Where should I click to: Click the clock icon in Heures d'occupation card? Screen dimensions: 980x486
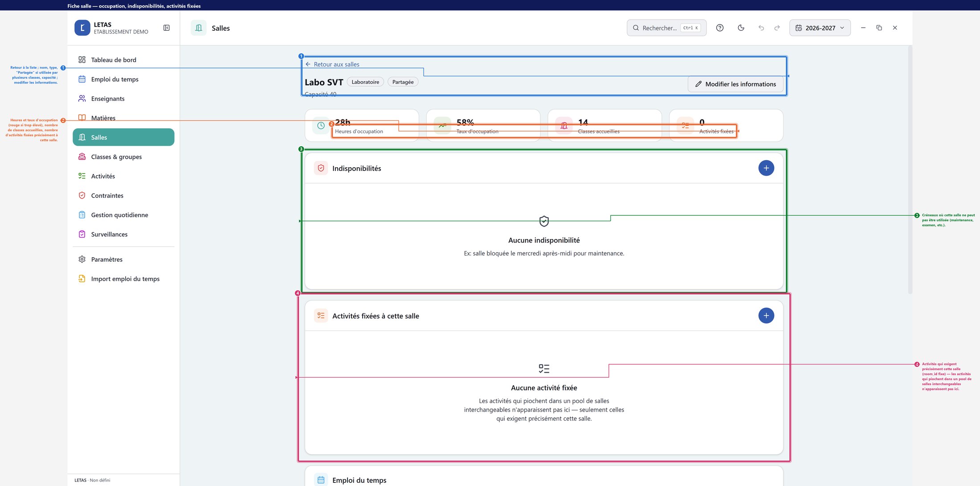(x=321, y=126)
